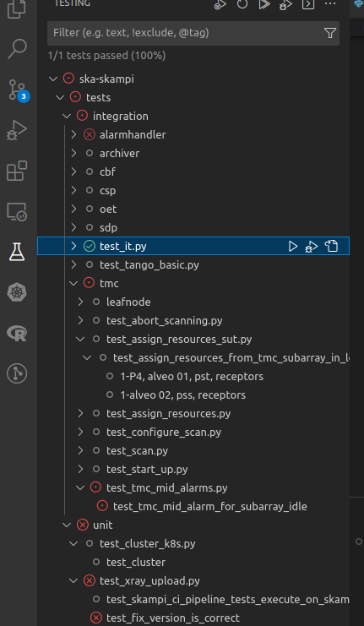Open the Remote Explorer view
The image size is (364, 626).
tap(17, 211)
